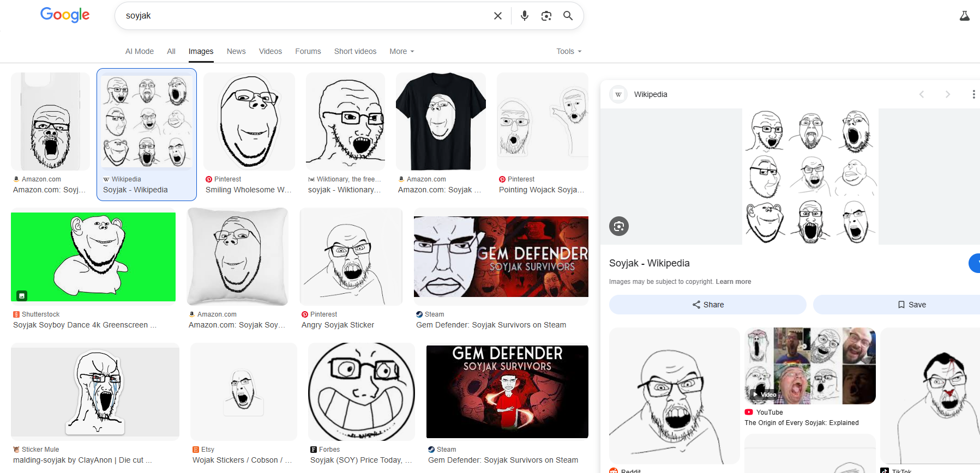
Task: Switch to Short videos tab
Action: pyautogui.click(x=355, y=51)
